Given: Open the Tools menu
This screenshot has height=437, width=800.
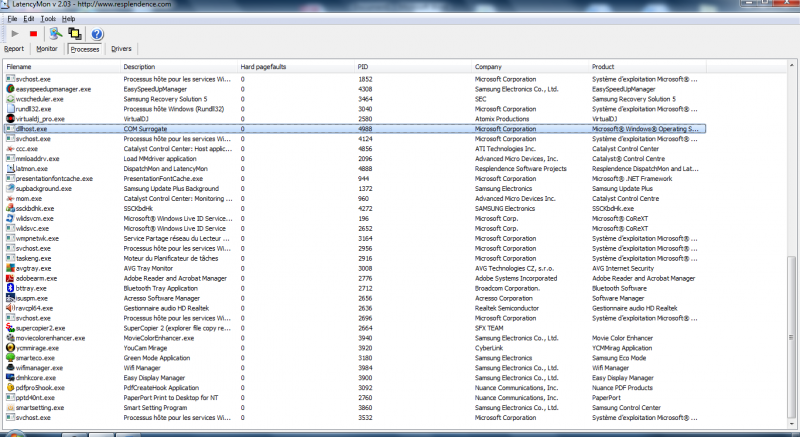Looking at the screenshot, I should tap(48, 19).
